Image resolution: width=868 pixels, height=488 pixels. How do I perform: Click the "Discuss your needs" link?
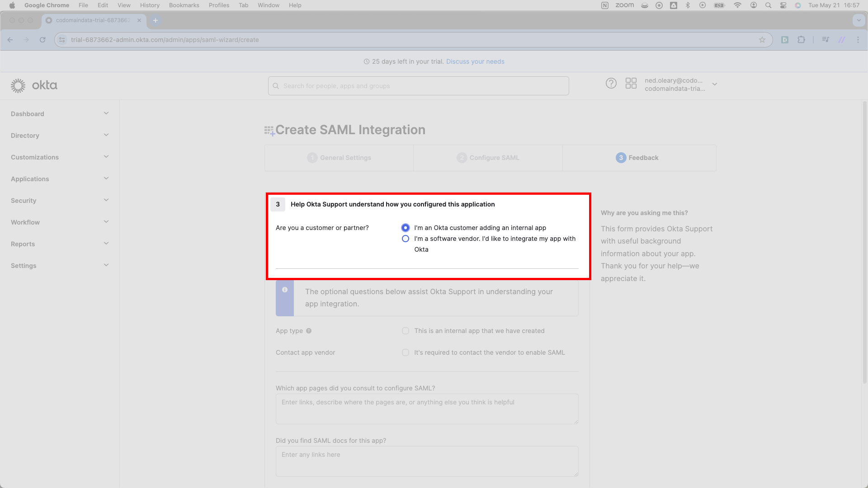coord(475,61)
